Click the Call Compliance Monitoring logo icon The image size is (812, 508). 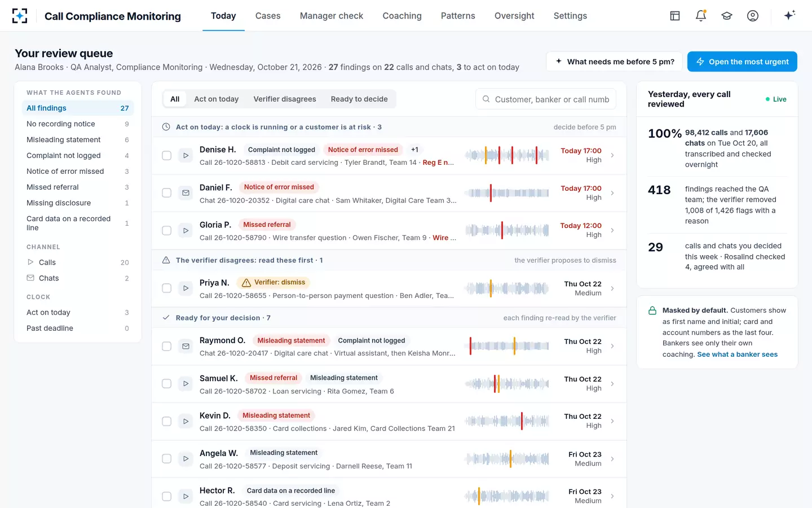[20, 16]
